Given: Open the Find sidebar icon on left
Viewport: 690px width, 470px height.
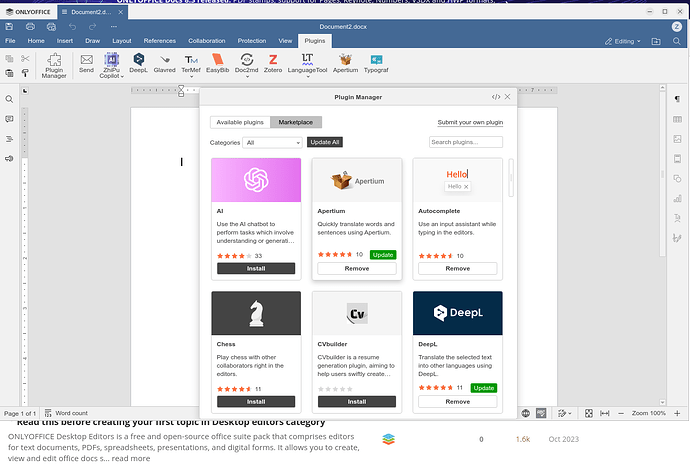Looking at the screenshot, I should [9, 99].
